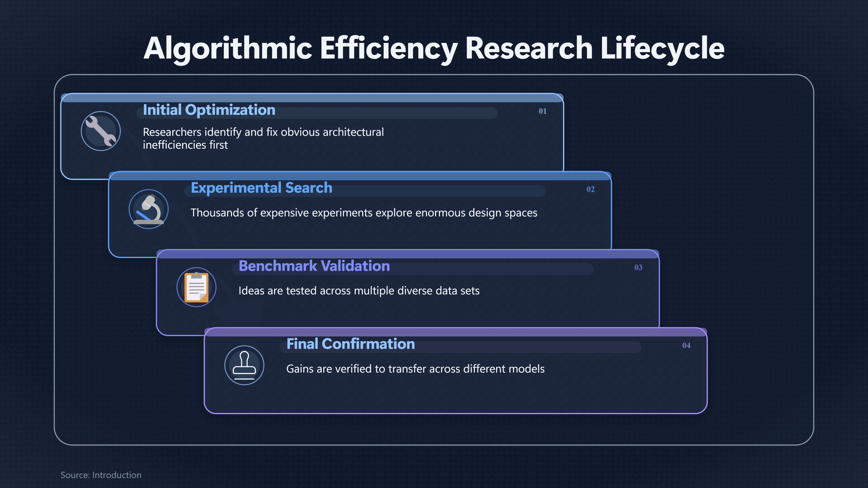Click the step number 03
Screen dimensions: 868x488
point(638,267)
